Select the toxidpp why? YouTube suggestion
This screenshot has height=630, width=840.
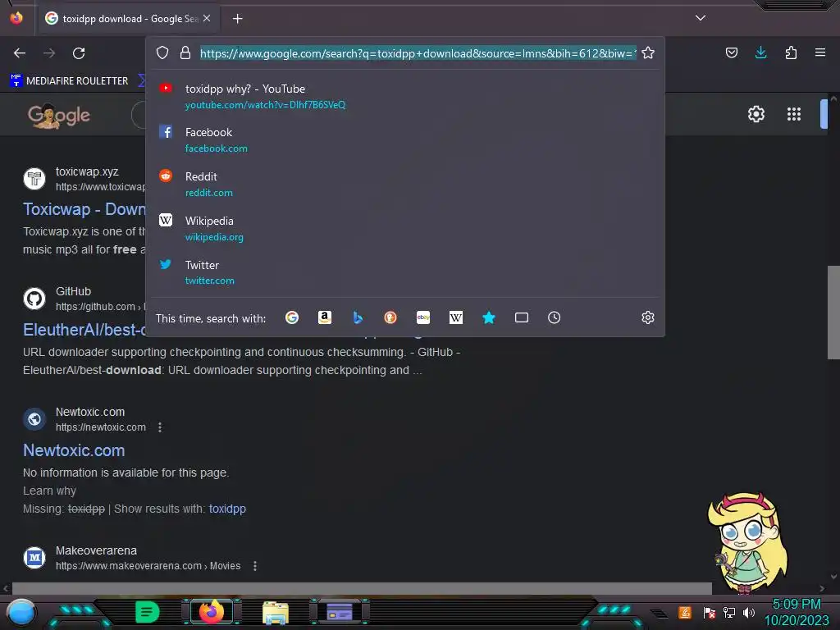(x=405, y=97)
